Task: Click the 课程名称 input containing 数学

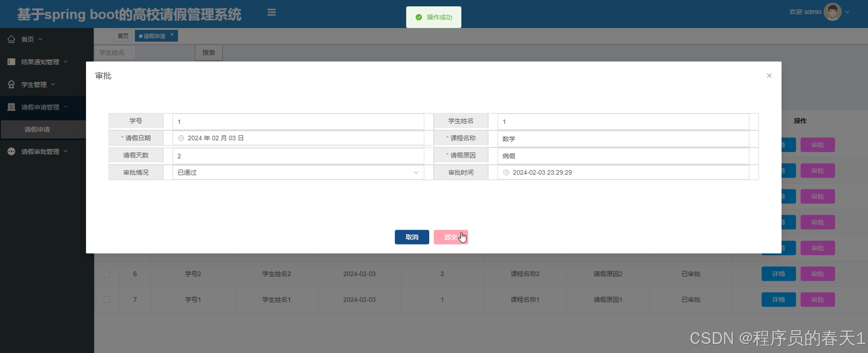Action: [623, 139]
